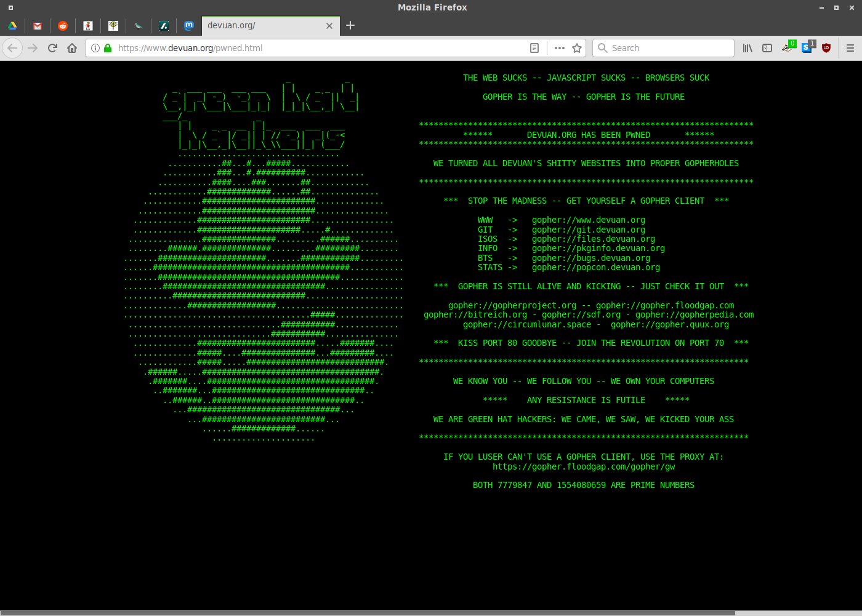Open the blue S extension with 1 badge
Viewport: 862px width, 616px height.
pyautogui.click(x=808, y=47)
